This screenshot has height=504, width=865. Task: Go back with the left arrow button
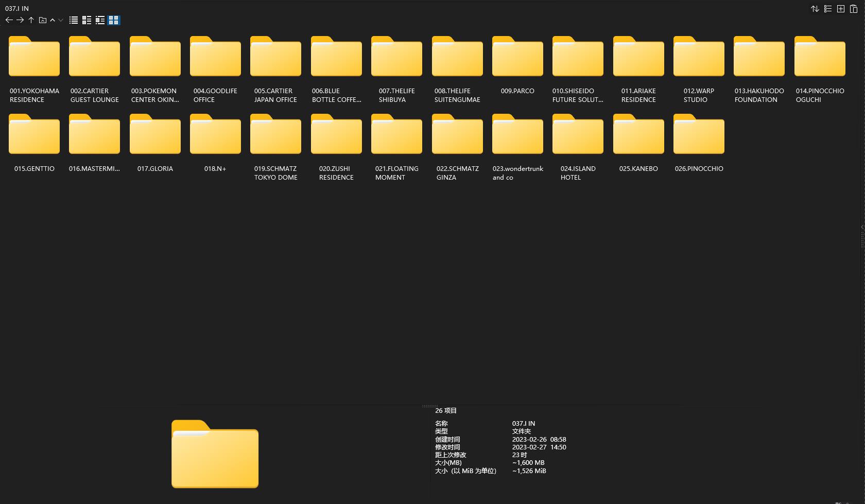coord(9,20)
